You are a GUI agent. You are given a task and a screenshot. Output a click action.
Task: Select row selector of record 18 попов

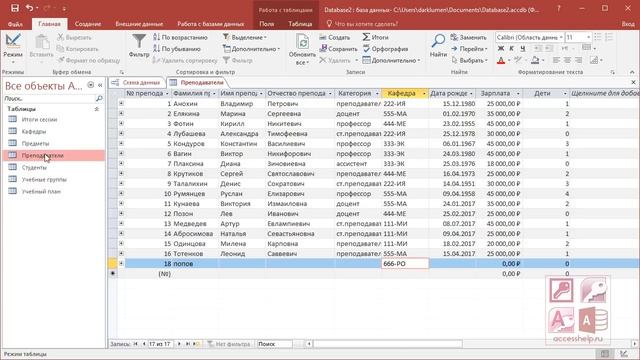click(x=113, y=264)
